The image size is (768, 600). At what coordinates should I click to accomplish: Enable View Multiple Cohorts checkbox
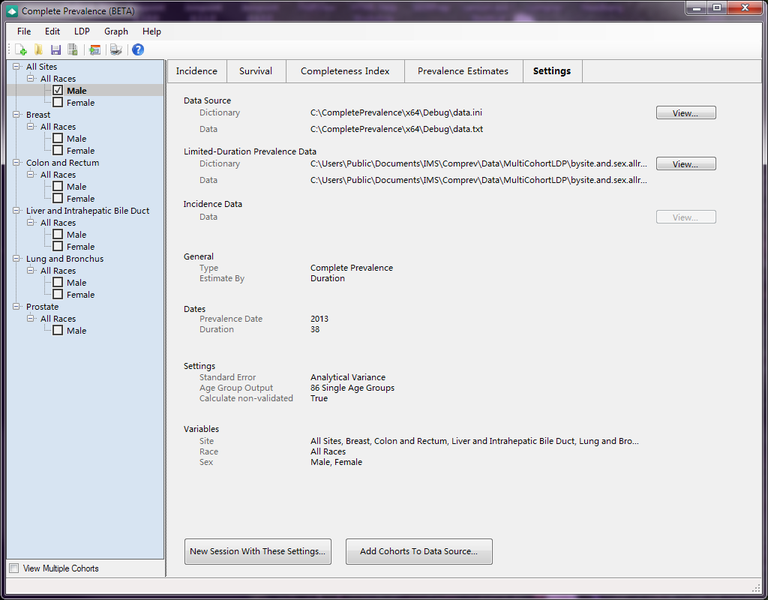(x=14, y=568)
